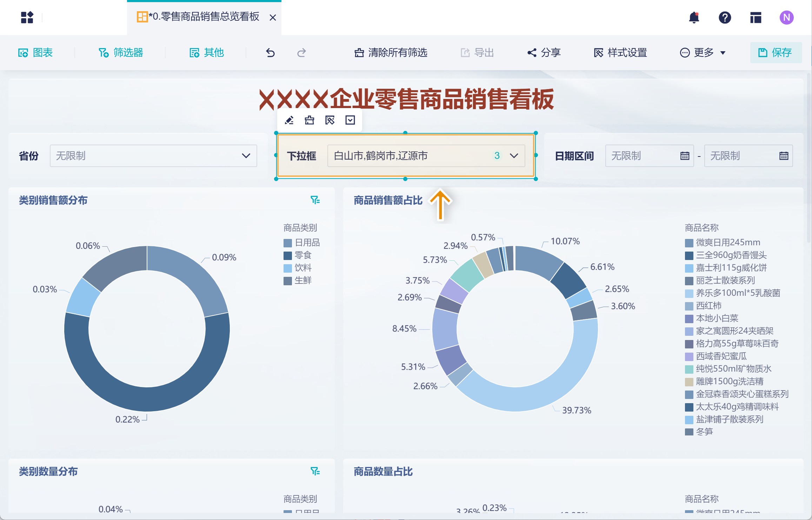Open filter linkage icon on 类别销售额分布 chart

point(315,200)
